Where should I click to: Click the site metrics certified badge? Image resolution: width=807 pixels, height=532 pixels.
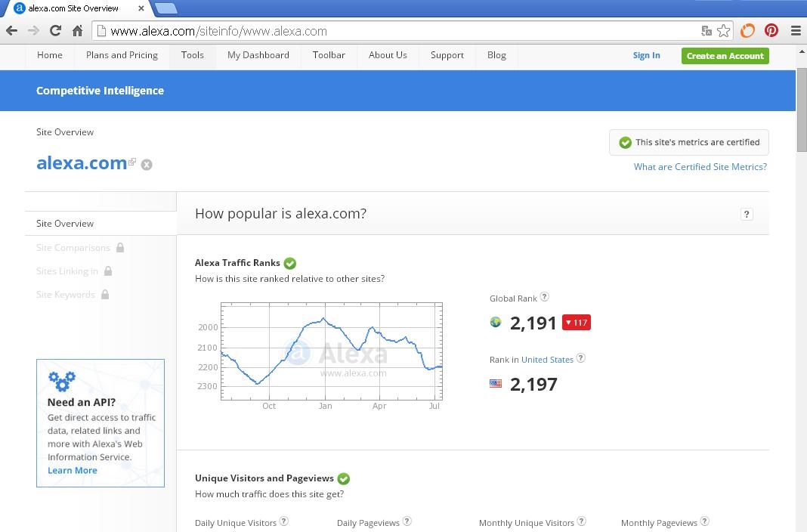click(x=688, y=143)
